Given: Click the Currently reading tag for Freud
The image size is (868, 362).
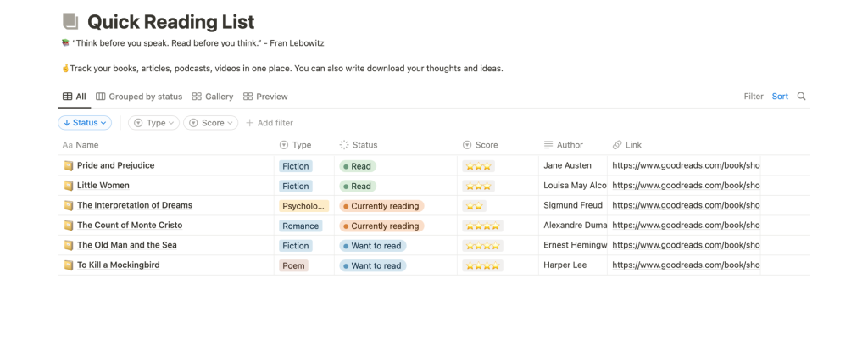Looking at the screenshot, I should coord(381,206).
